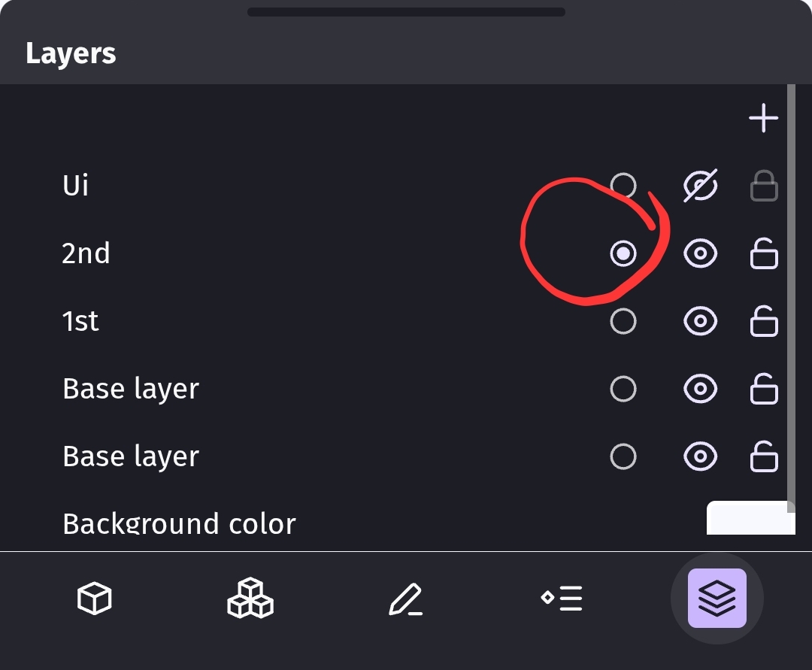Hide the 2nd layer eye icon

[700, 253]
